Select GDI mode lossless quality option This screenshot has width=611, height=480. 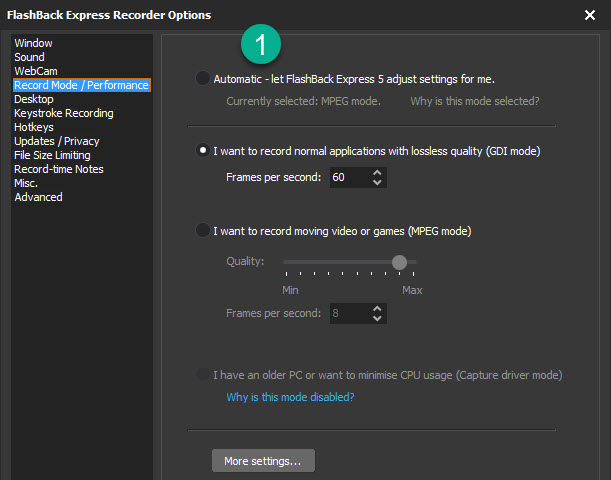click(x=204, y=151)
